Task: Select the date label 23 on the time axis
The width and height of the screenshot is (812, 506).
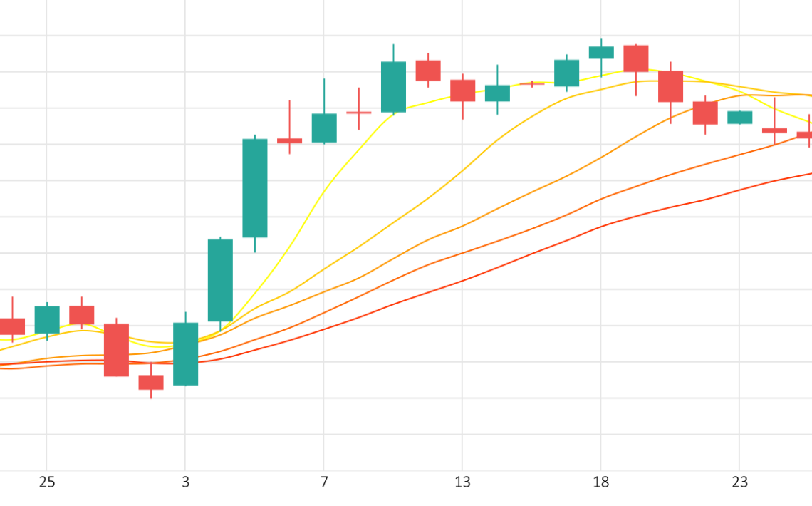Action: click(x=739, y=482)
